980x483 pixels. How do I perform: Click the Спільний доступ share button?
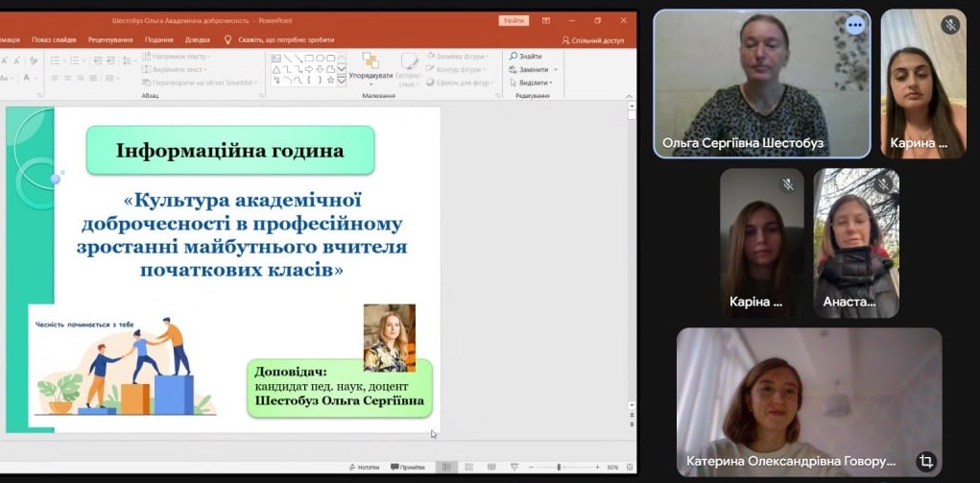click(x=592, y=40)
